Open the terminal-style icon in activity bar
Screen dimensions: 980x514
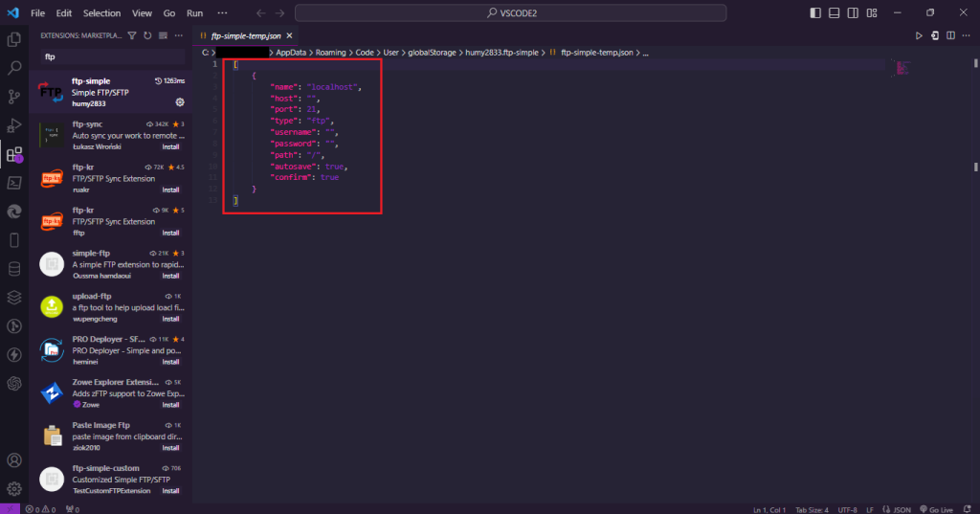[13, 183]
